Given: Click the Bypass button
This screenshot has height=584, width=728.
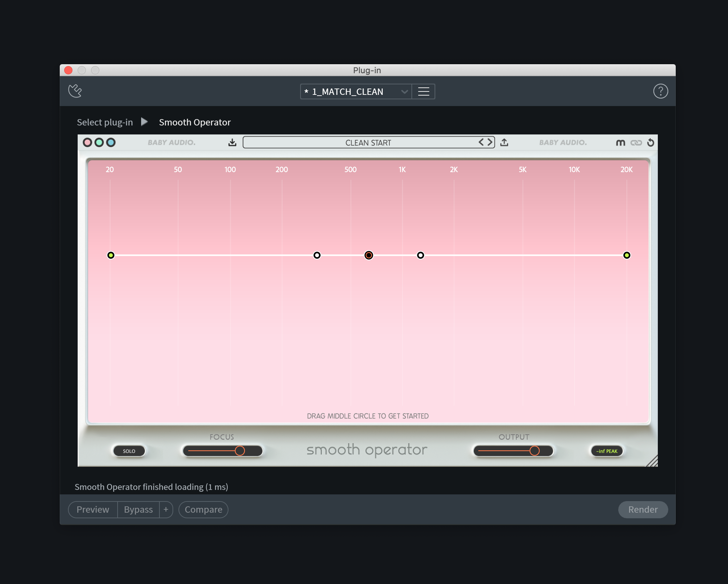Looking at the screenshot, I should [139, 510].
